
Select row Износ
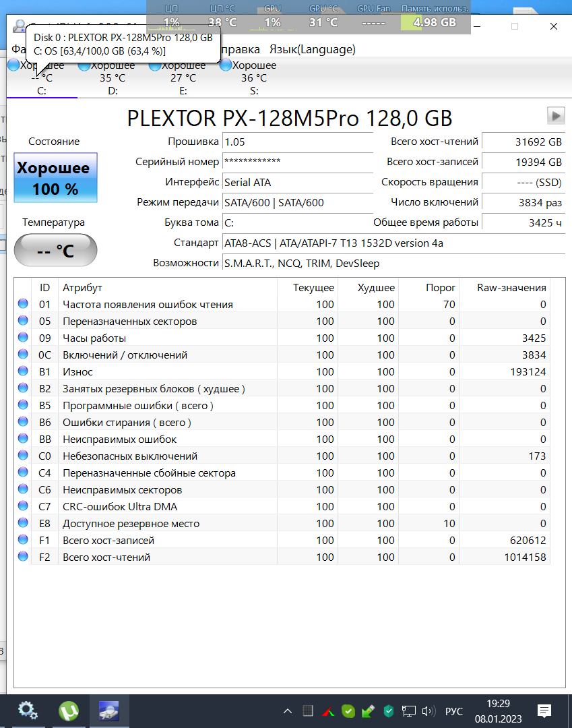[282, 371]
